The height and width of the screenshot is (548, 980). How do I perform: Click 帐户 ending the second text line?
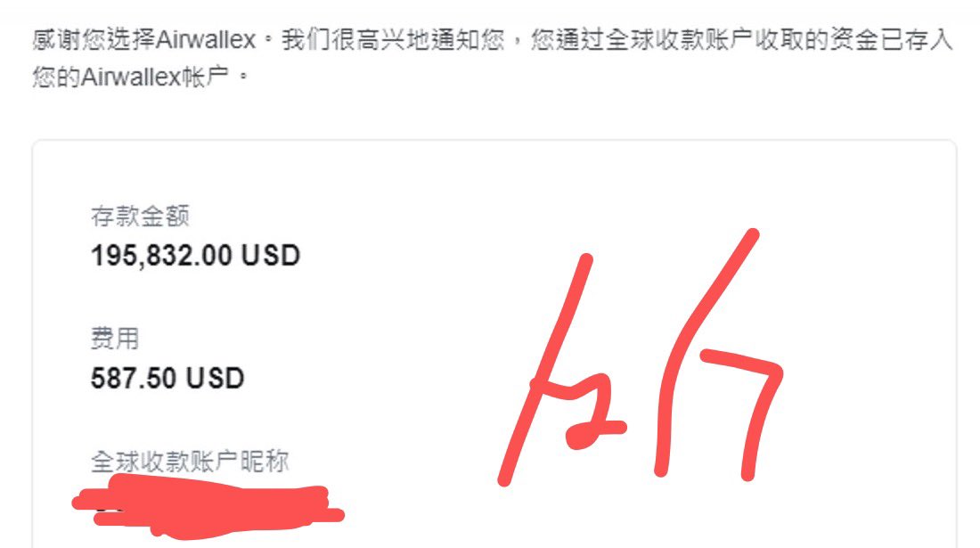[206, 77]
